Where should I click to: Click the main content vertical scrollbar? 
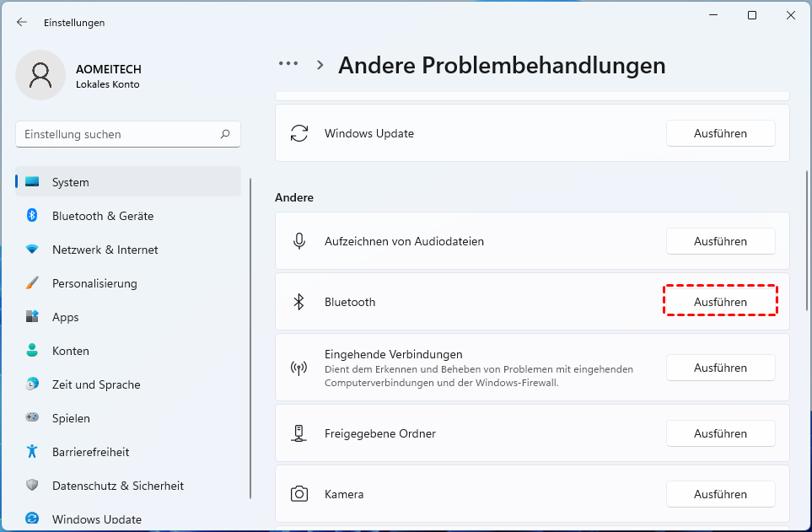tap(807, 241)
